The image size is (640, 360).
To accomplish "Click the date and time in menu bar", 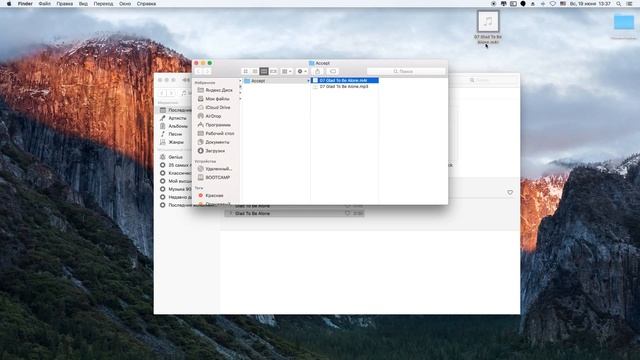I will pyautogui.click(x=590, y=4).
